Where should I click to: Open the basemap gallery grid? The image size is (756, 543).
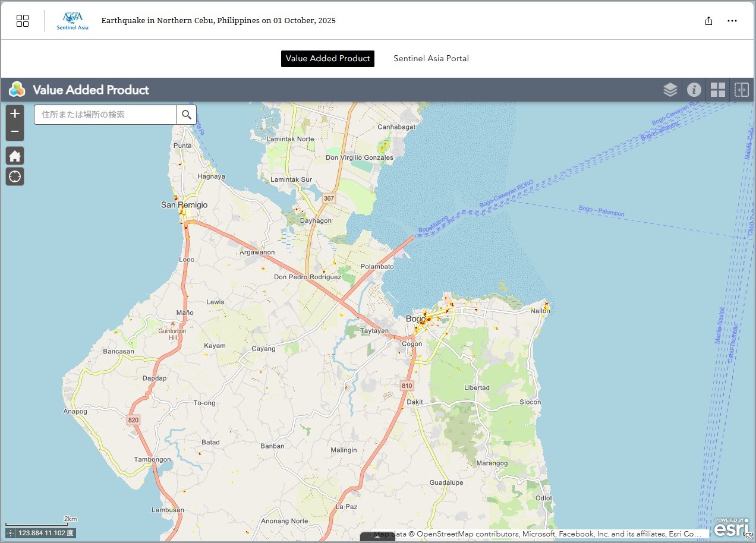tap(718, 90)
